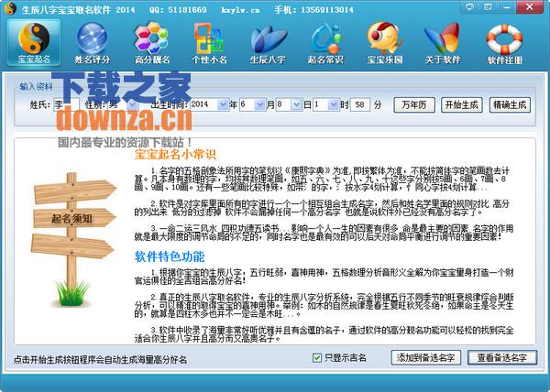Open the 姓名评分 globe icon
This screenshot has width=550, height=392.
click(x=93, y=43)
